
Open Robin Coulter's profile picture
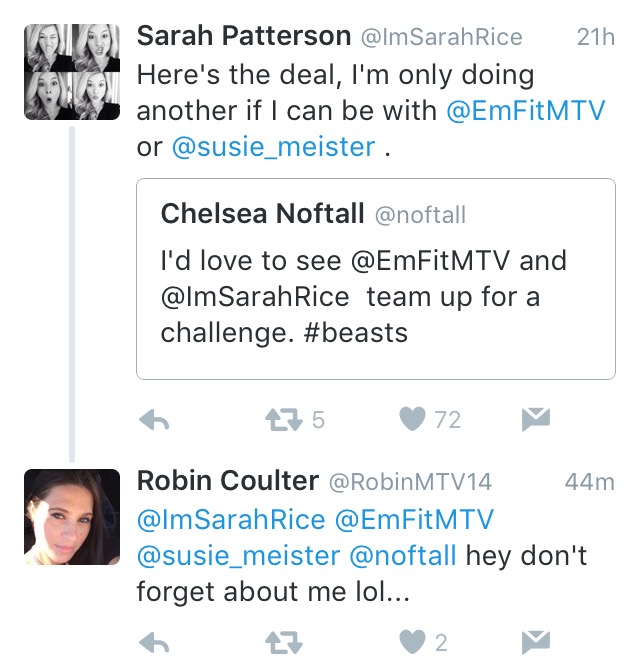(72, 517)
